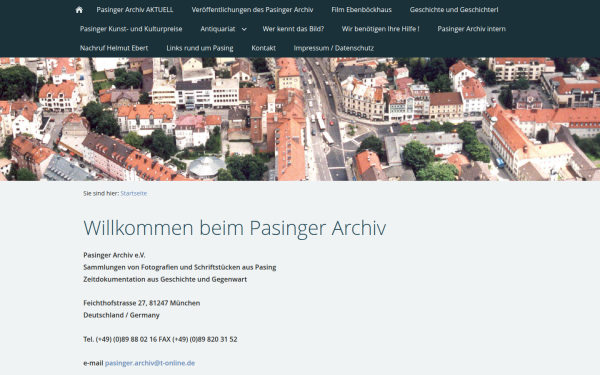
Task: Expand the Antiquariat dropdown chevron
Action: tap(244, 29)
